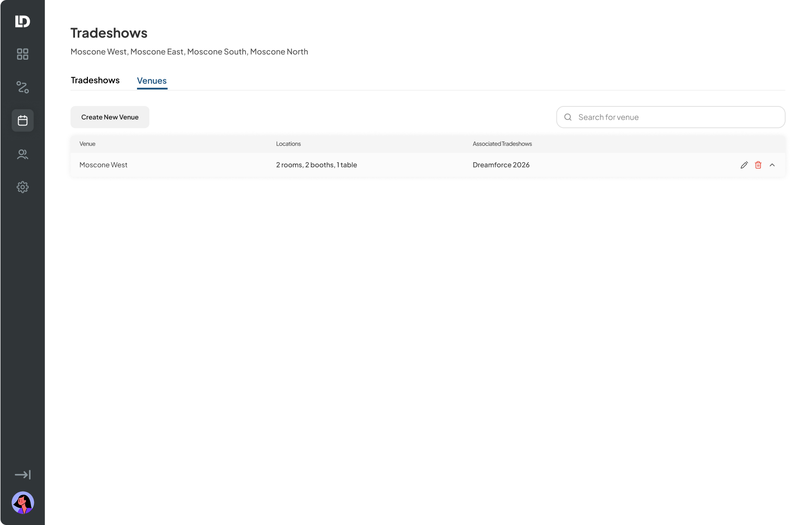Focus the Search for venue field
Image resolution: width=812 pixels, height=525 pixels.
coord(671,117)
